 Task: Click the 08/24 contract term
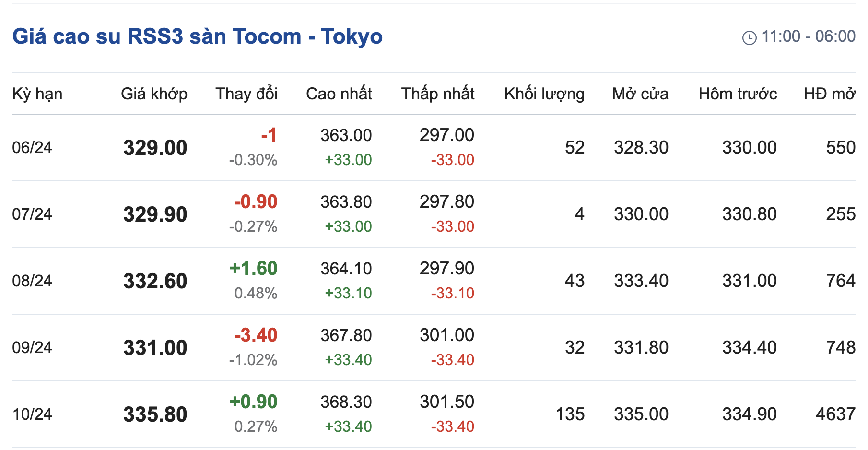(x=32, y=281)
